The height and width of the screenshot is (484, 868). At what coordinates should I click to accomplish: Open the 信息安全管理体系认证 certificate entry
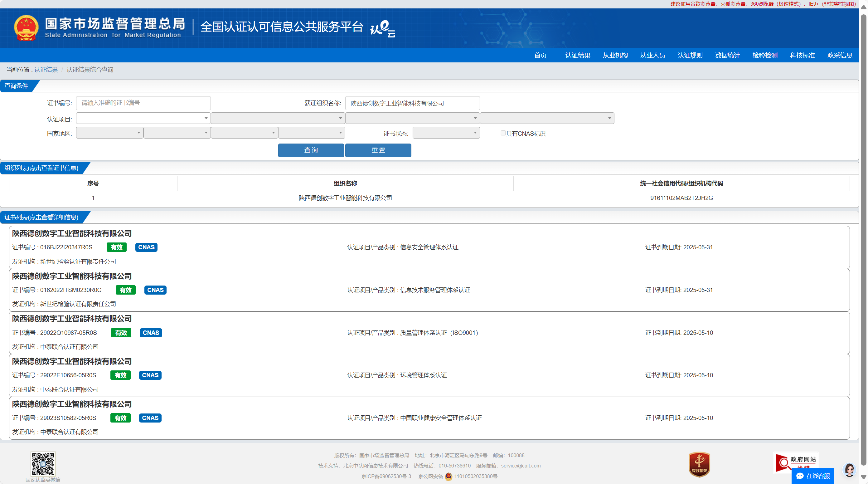(429, 247)
